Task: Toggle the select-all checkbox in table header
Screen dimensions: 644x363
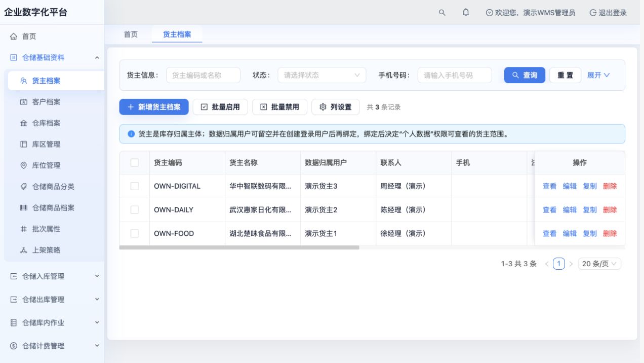Action: coord(135,163)
